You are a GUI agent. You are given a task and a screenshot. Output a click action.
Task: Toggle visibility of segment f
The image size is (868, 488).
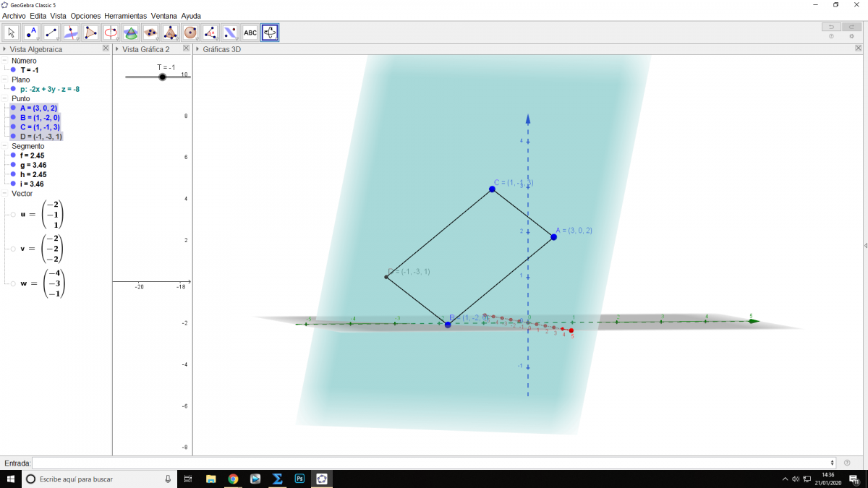[13, 155]
